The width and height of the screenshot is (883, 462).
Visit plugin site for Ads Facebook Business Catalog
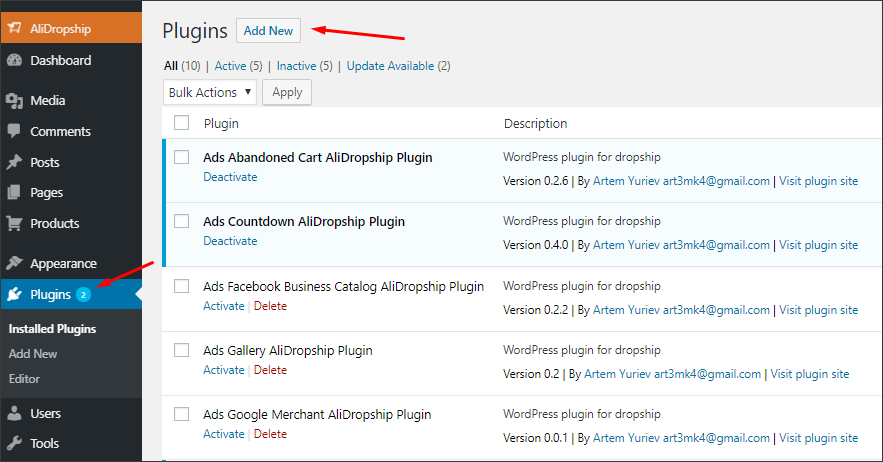point(819,310)
